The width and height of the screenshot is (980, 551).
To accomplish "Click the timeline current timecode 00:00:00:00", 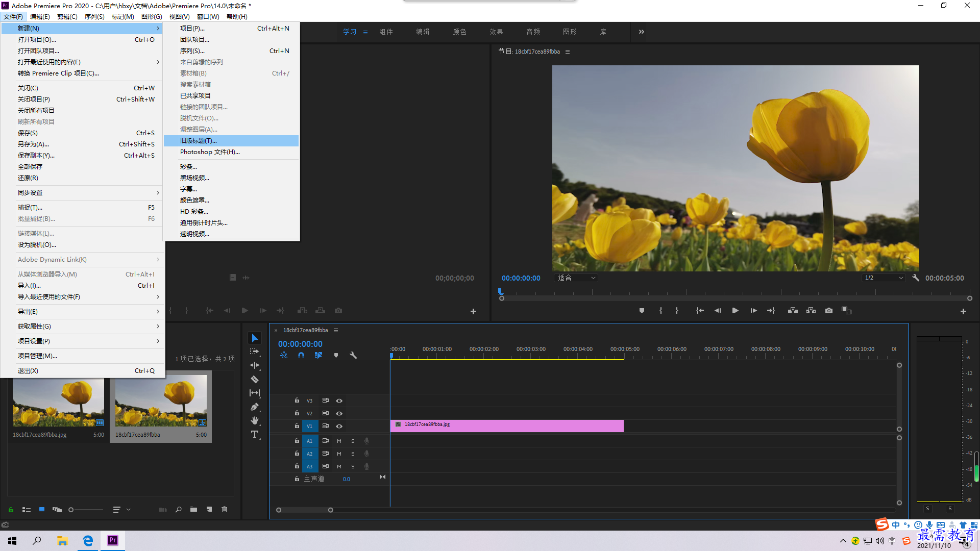I will pyautogui.click(x=300, y=344).
